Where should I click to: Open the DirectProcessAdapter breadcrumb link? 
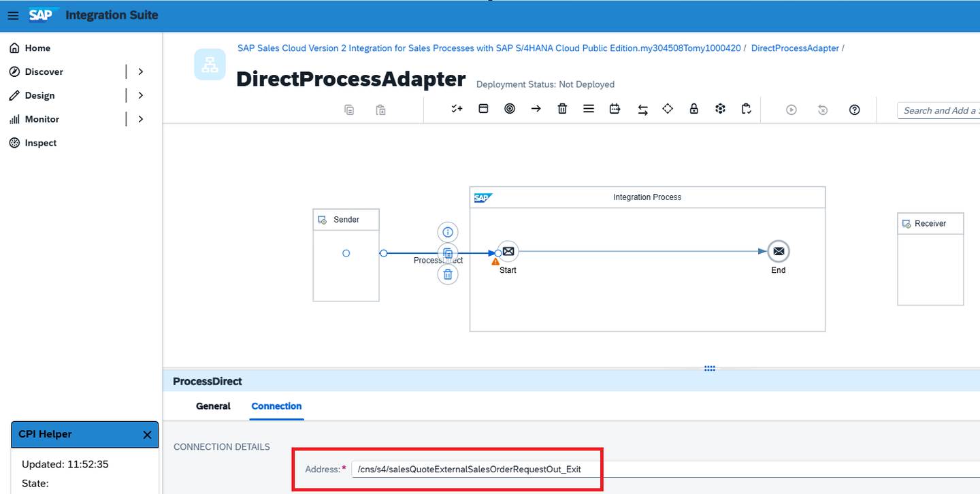(x=795, y=48)
